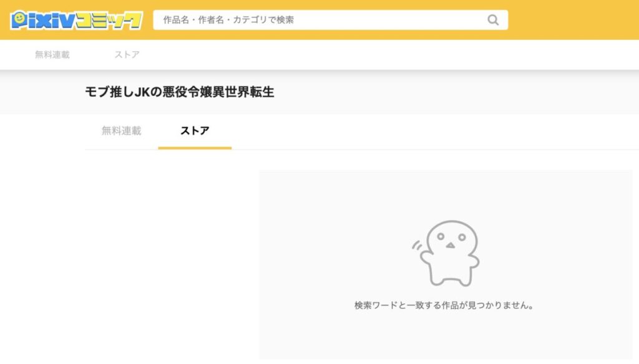Image resolution: width=639 pixels, height=364 pixels.
Task: Click the magnifying glass search icon
Action: tap(493, 20)
